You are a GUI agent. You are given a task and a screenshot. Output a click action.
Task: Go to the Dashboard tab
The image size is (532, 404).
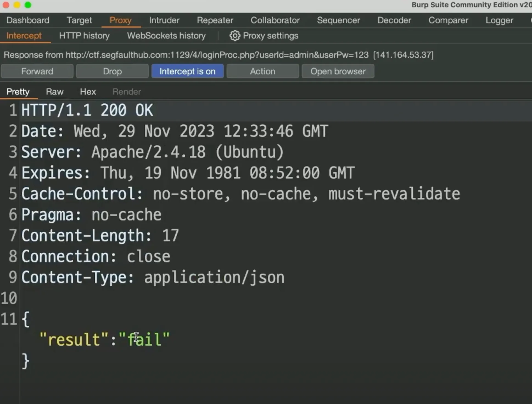(x=28, y=20)
